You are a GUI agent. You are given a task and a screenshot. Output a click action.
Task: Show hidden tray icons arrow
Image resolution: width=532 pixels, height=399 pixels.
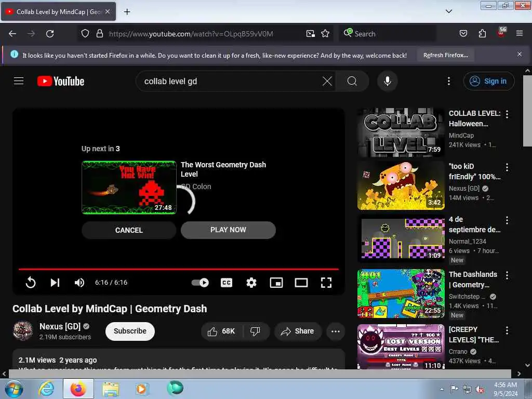click(442, 389)
